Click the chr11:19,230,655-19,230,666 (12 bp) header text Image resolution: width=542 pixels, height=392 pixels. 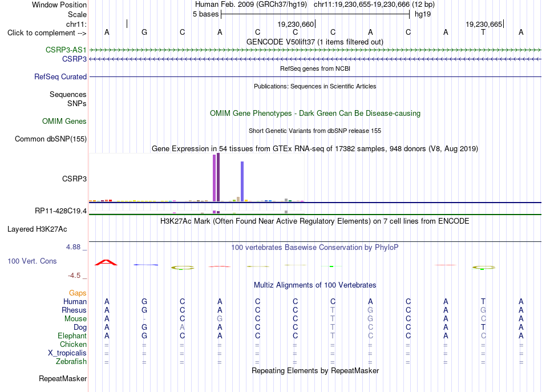(x=374, y=5)
